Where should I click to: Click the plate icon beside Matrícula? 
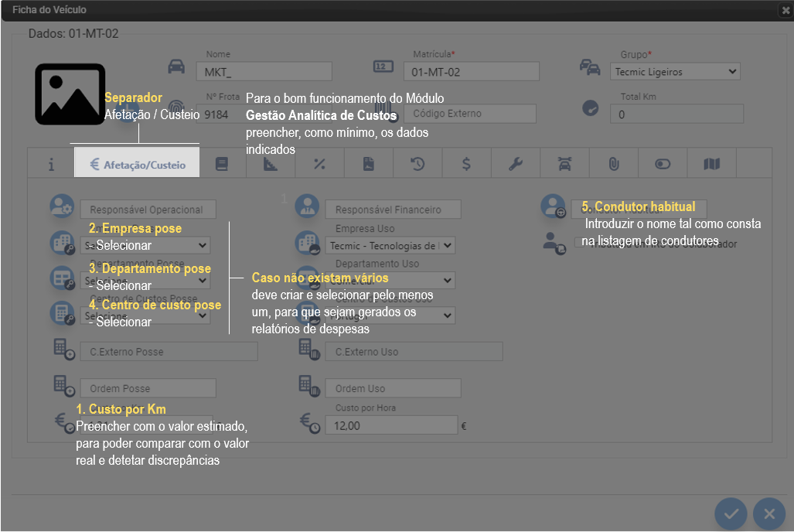[383, 66]
